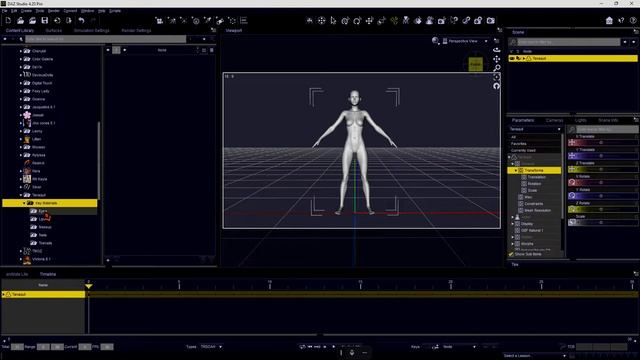This screenshot has width=640, height=360.
Task: Click the camera Render icon in toolbar
Action: tap(491, 20)
